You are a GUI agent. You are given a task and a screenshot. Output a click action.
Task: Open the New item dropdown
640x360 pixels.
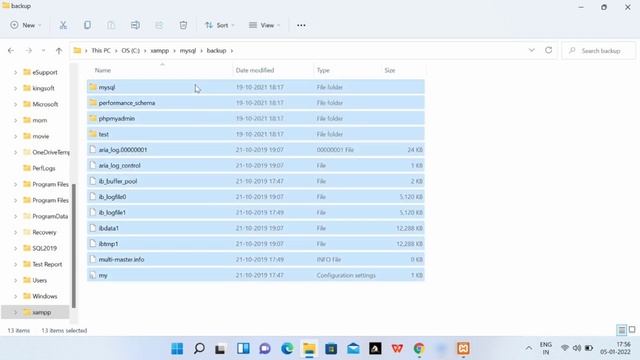(26, 25)
